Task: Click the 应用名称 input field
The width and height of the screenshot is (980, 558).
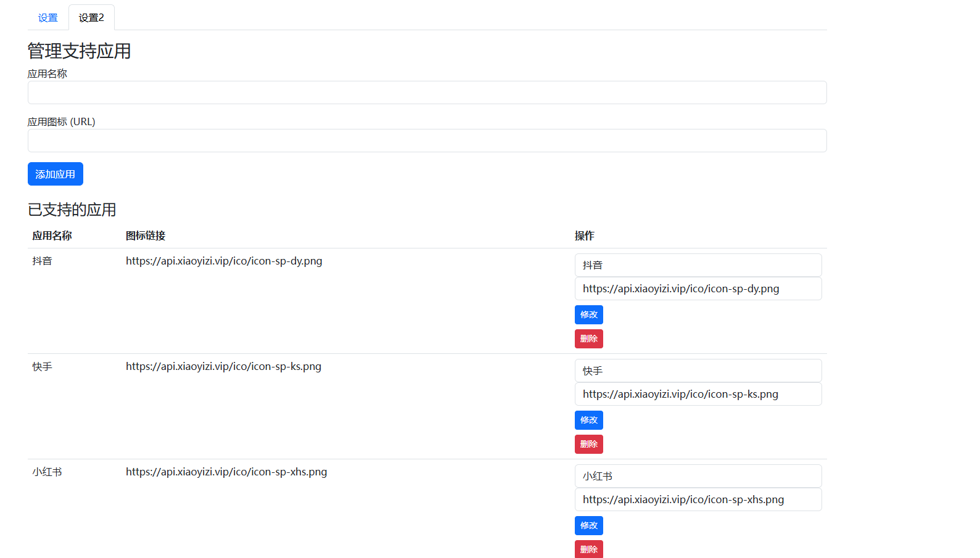Action: click(x=427, y=92)
